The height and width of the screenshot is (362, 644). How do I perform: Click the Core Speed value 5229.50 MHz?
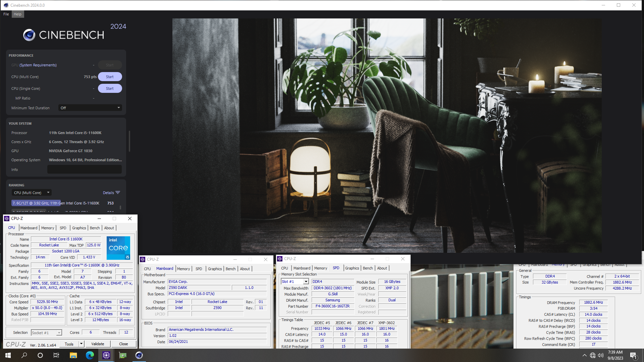[x=47, y=302]
